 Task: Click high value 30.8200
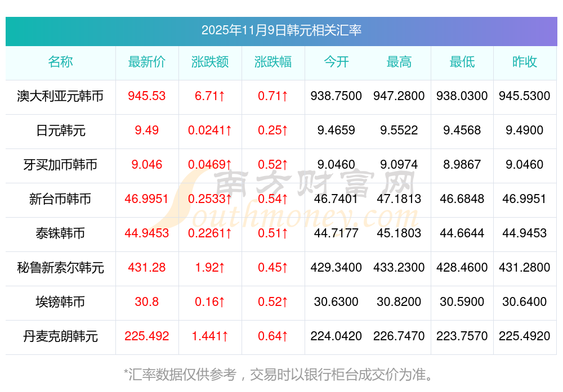399,301
